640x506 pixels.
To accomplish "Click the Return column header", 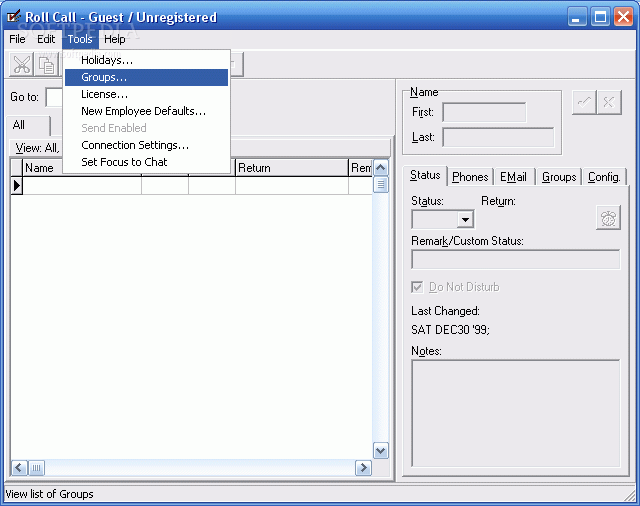I will 291,168.
